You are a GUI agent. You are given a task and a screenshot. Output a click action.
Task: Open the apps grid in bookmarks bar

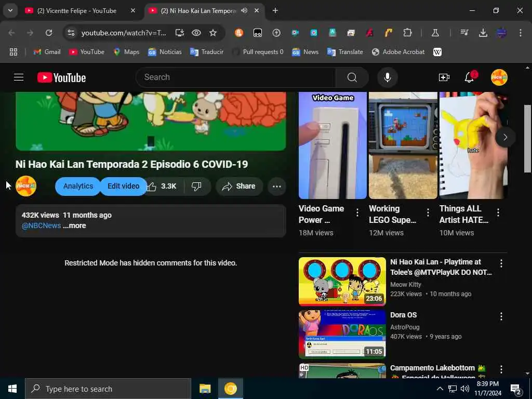point(13,52)
